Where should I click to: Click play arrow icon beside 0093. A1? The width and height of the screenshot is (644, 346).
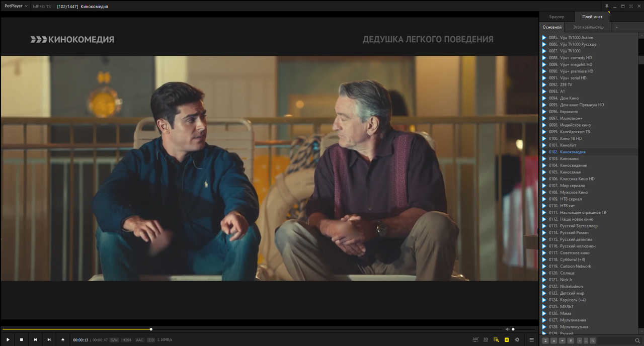[x=544, y=92]
